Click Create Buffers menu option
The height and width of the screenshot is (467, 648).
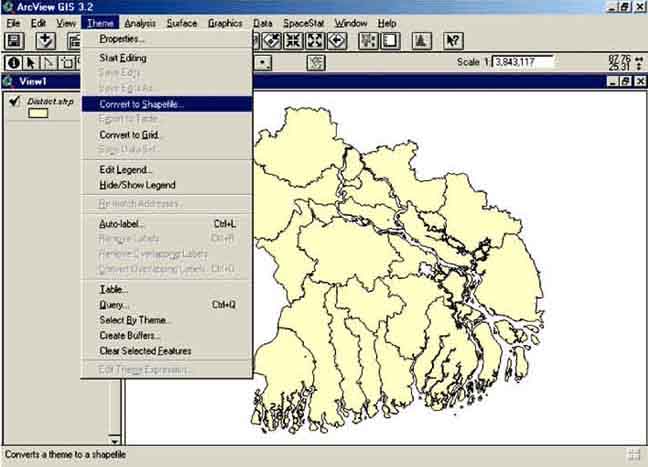131,336
